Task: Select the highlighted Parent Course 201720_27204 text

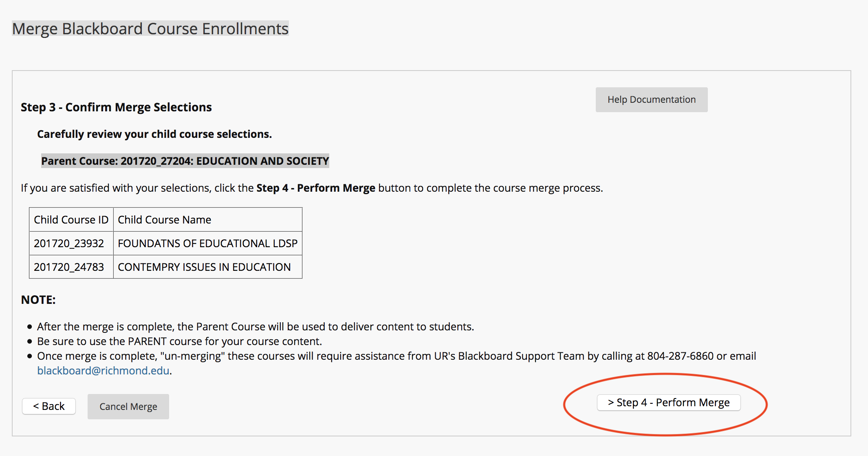Action: point(185,161)
